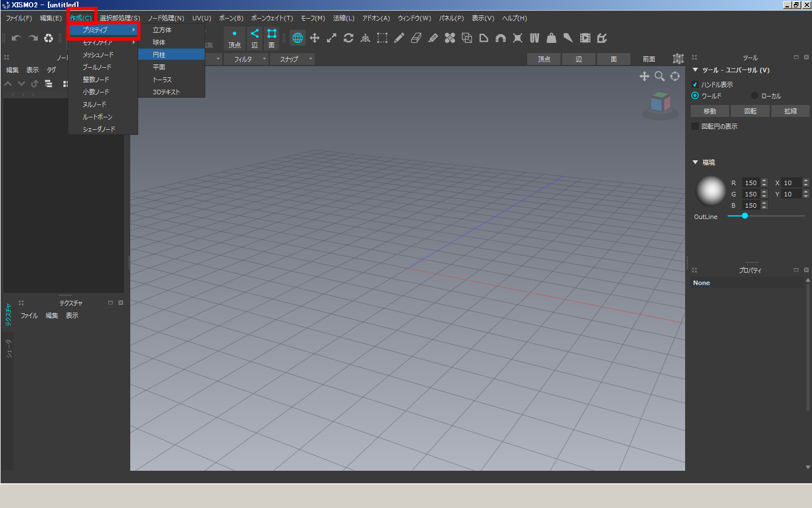Screen dimensions: 812x508
Task: Select the dashed rectangle selection tool
Action: pyautogui.click(x=382, y=38)
